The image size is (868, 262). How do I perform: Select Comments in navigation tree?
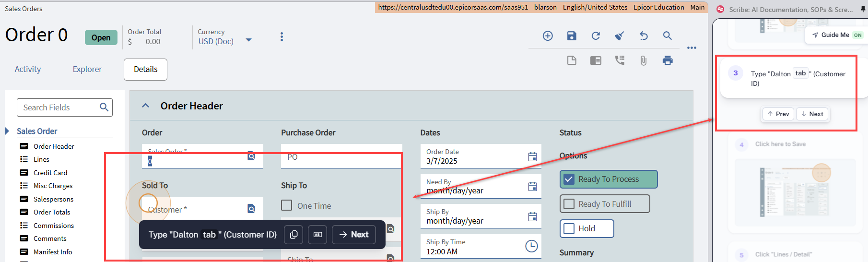[x=50, y=238]
